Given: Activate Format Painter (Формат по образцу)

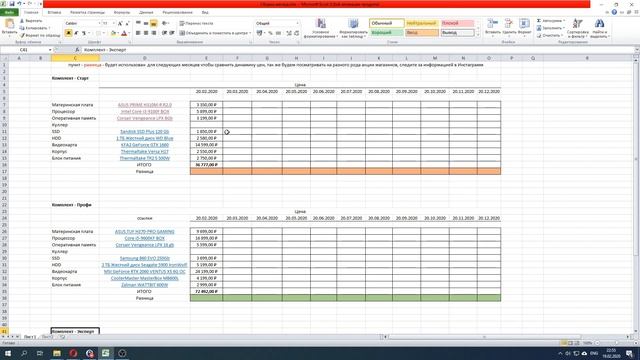Looking at the screenshot, I should (x=40, y=36).
